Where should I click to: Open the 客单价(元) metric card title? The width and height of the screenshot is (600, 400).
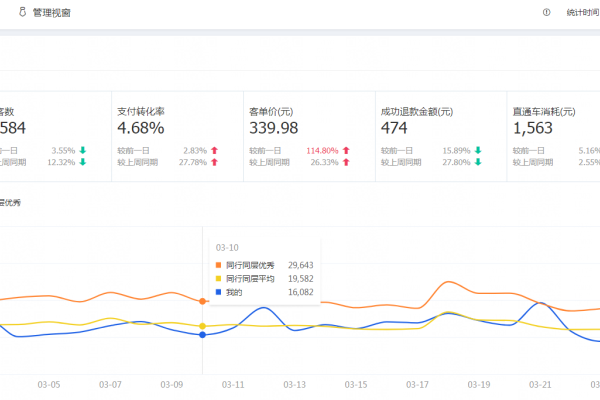271,112
